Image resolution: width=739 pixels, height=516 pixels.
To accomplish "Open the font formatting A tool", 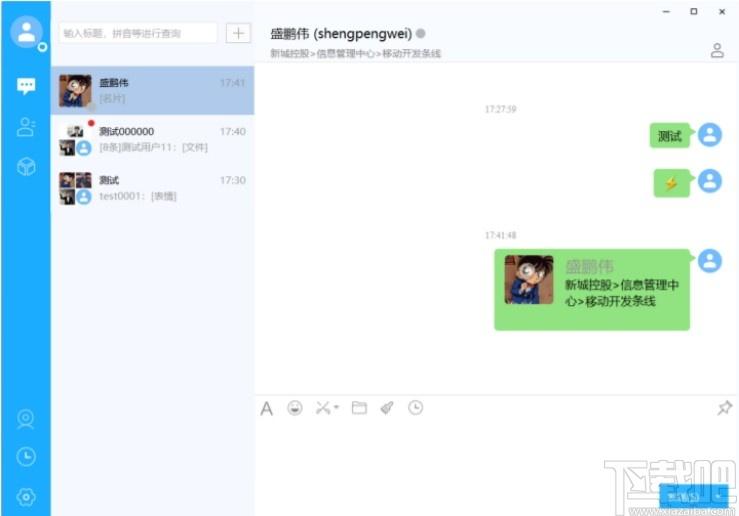I will 266,408.
